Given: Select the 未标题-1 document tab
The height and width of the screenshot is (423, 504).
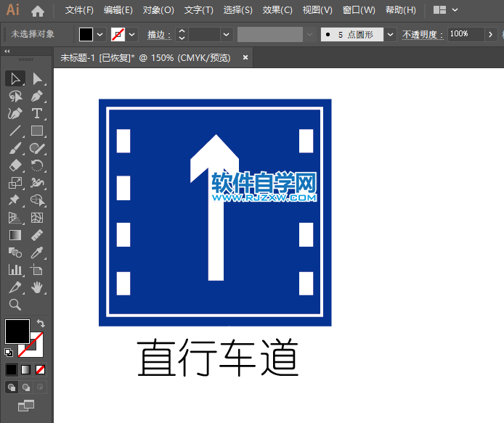Looking at the screenshot, I should pyautogui.click(x=145, y=58).
